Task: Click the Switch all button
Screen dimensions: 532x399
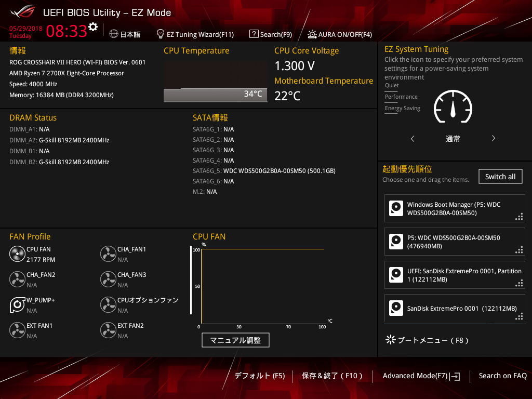Action: tap(500, 177)
